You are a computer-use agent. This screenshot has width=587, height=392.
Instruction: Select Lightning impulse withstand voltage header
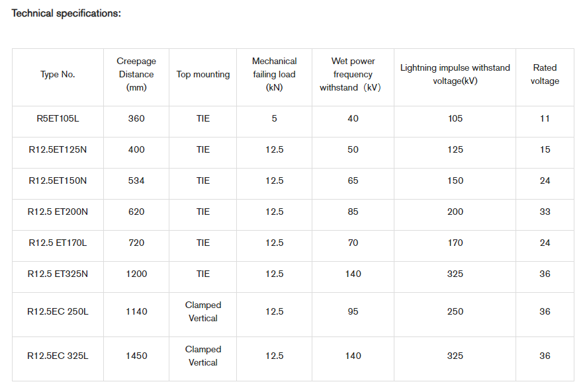(x=455, y=74)
